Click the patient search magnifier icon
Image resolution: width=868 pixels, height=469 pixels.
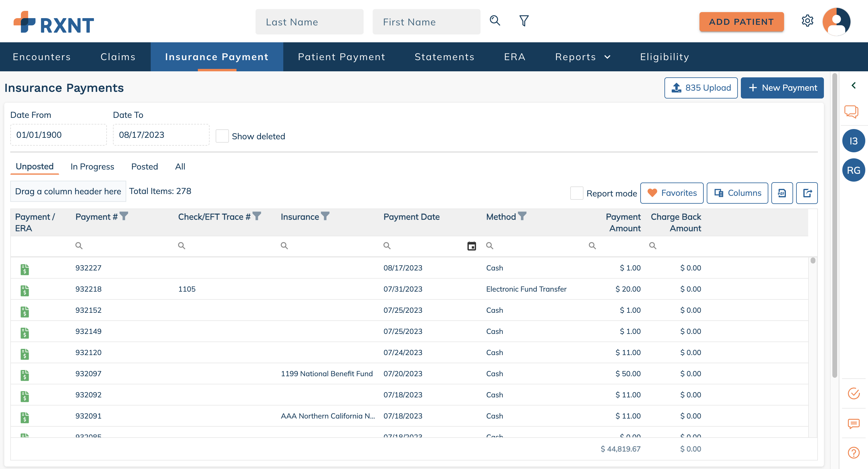pos(495,21)
